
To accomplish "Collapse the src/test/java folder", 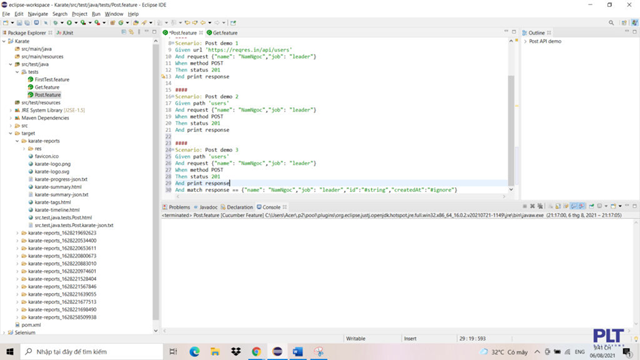I will pos(11,64).
